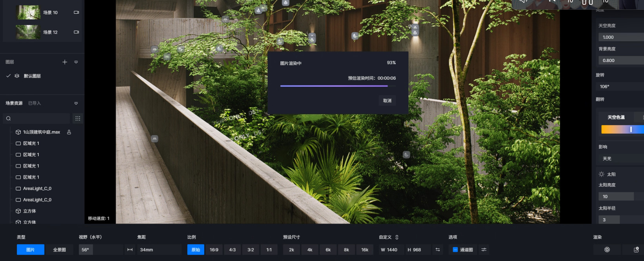Screen dimensions: 644x261
Task: Select the 天空色温 tab
Action: [616, 117]
